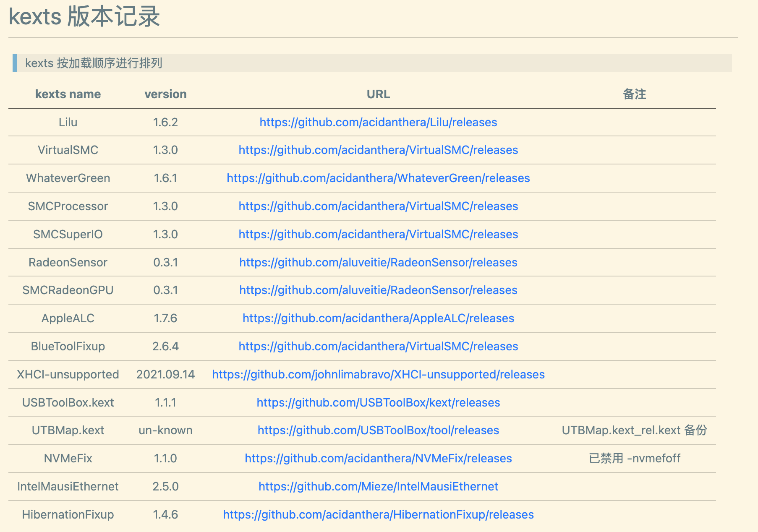Open the Lilu releases GitHub link
The width and height of the screenshot is (758, 532).
[378, 122]
